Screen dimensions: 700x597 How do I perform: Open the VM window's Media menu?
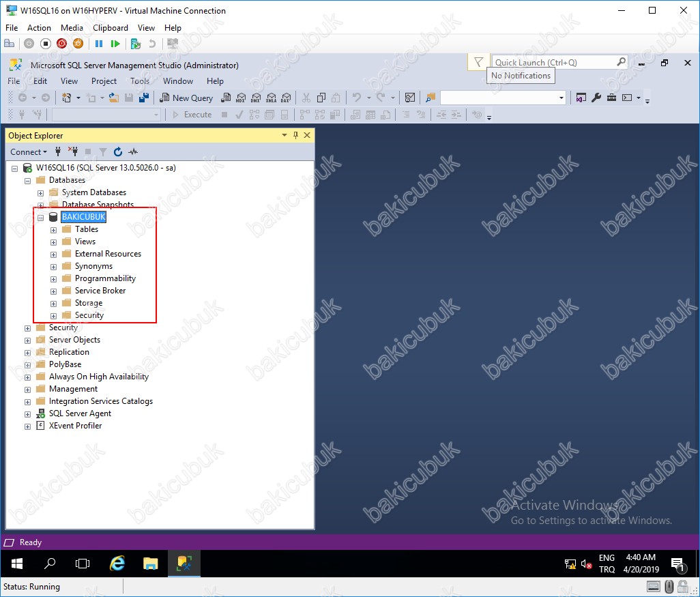tap(72, 28)
